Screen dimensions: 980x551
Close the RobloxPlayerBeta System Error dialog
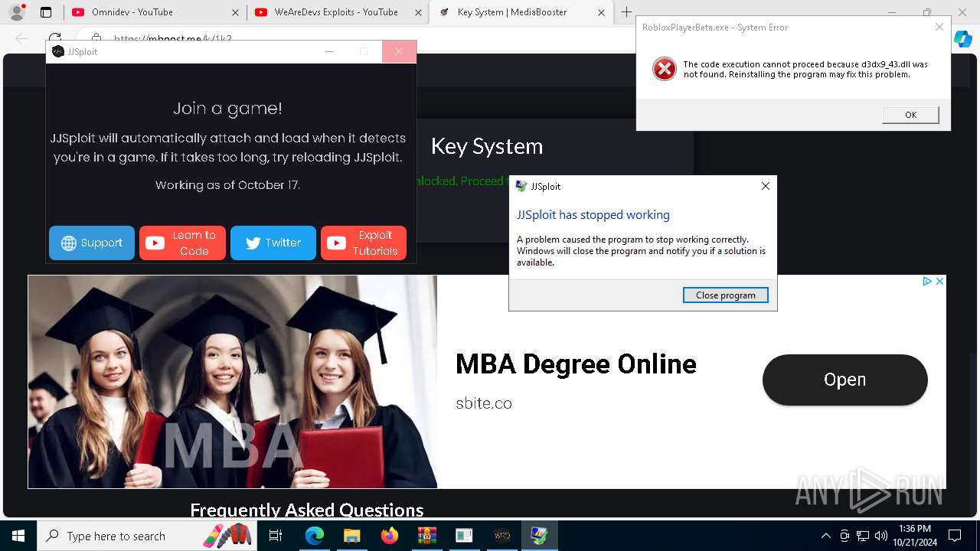pyautogui.click(x=939, y=27)
